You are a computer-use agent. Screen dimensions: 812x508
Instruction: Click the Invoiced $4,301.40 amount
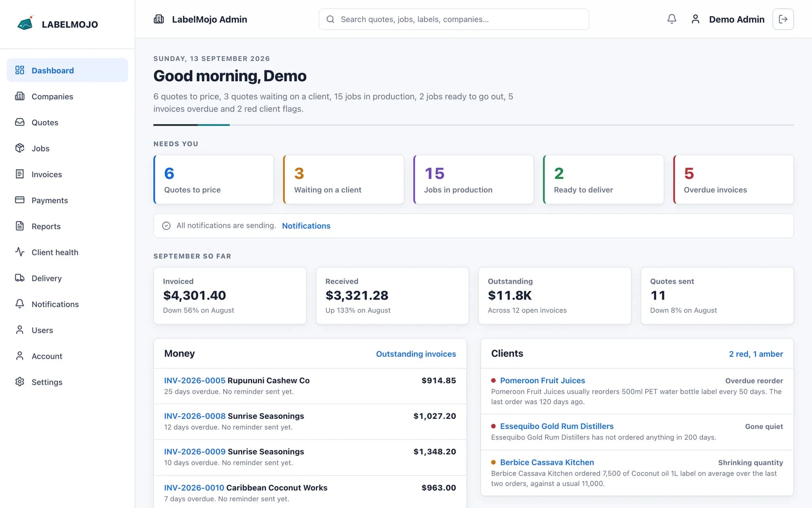194,295
